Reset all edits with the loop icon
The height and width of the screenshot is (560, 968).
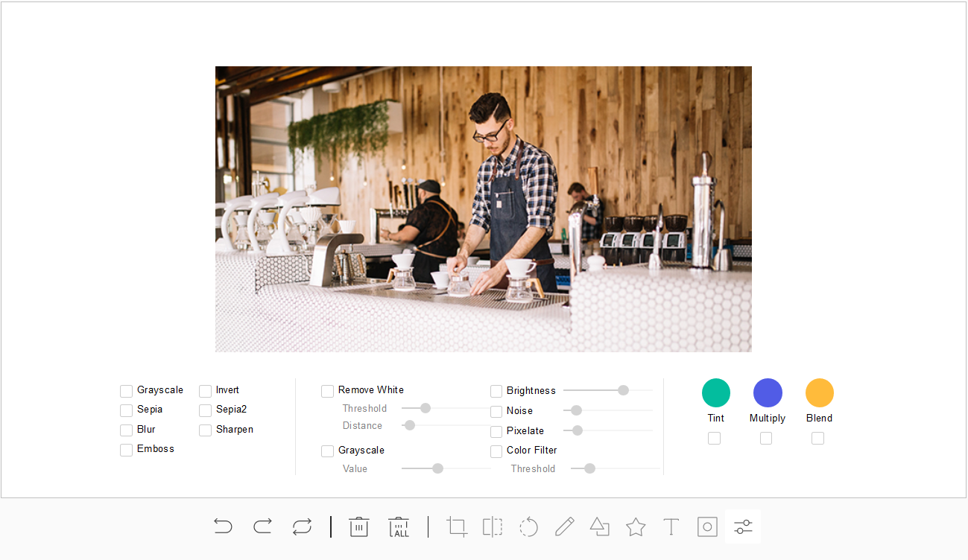click(302, 527)
